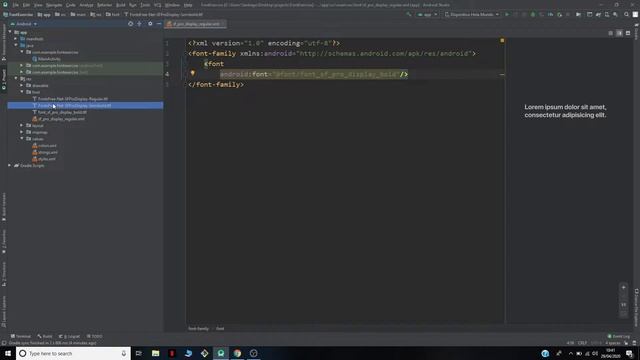Open the Android project view dropdown
Screen dimensions: 640x360
point(24,24)
